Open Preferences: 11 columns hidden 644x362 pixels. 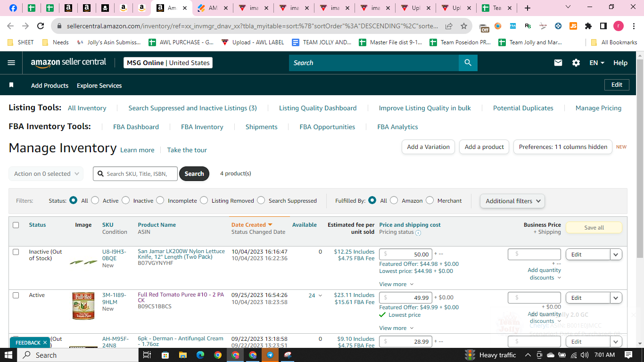coord(563,147)
